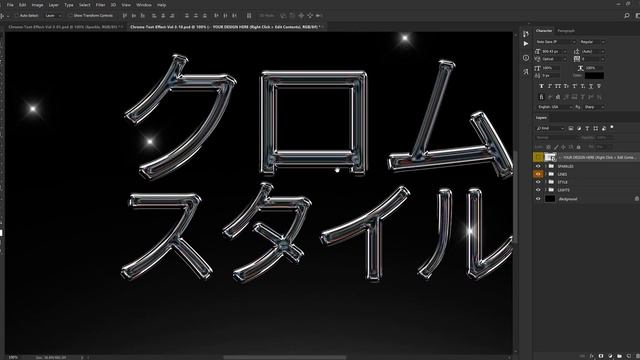Open the Image menu

pos(37,5)
